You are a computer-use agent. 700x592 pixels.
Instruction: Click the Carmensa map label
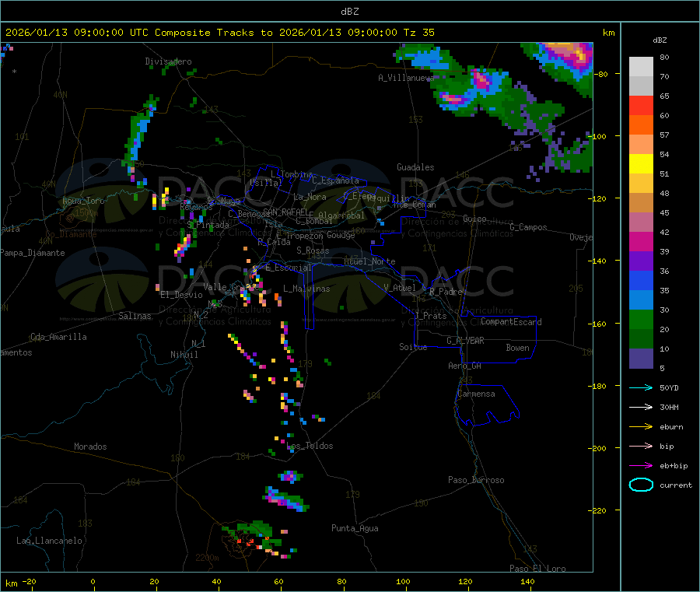coord(476,394)
